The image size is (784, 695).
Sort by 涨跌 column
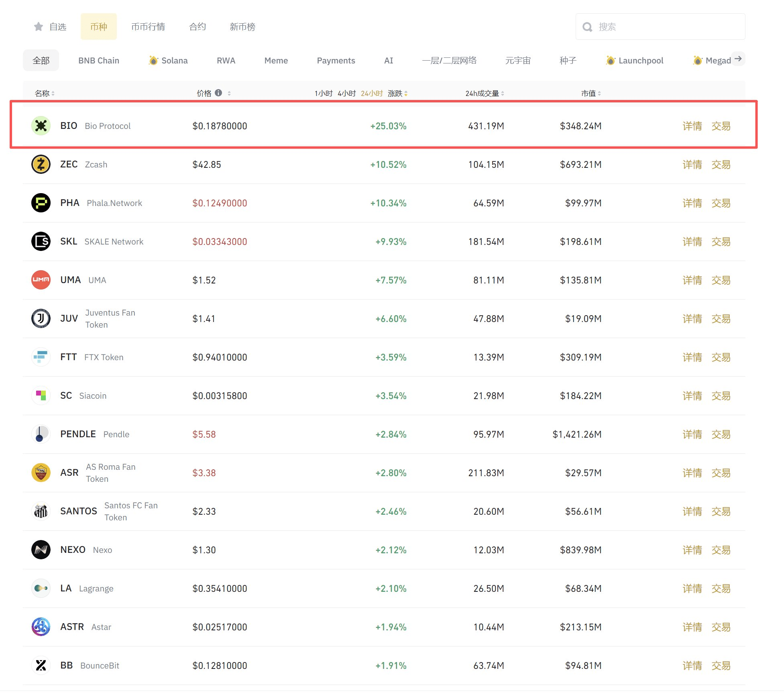tap(397, 93)
